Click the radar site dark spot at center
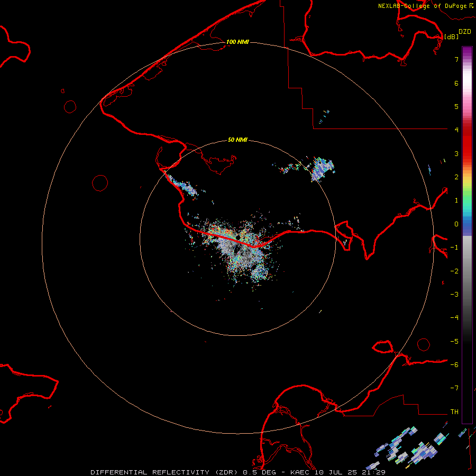This screenshot has height=476, width=476. coord(238,237)
